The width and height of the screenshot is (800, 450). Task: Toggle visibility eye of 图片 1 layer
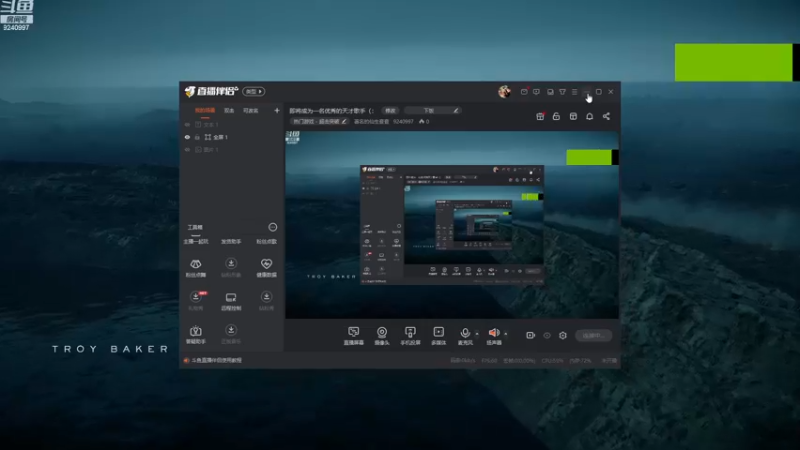[x=187, y=149]
